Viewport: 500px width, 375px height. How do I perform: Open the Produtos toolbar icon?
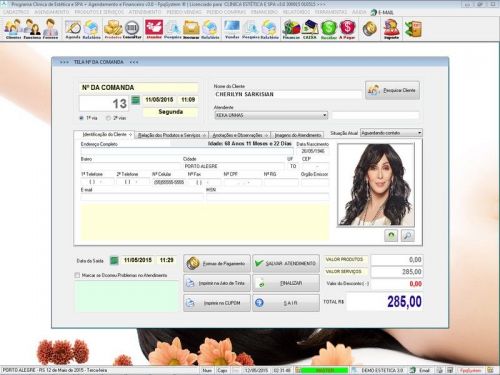click(113, 29)
